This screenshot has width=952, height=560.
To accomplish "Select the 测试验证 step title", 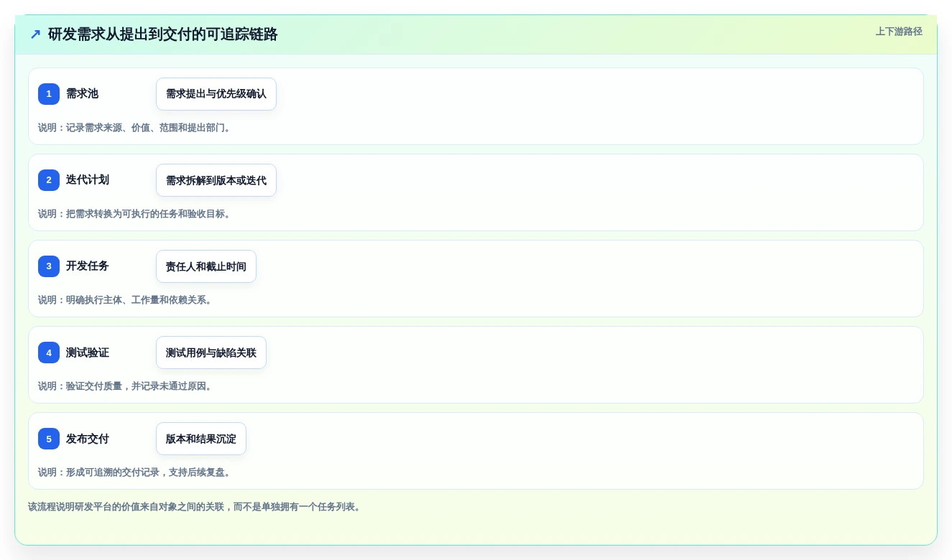I will [x=88, y=352].
